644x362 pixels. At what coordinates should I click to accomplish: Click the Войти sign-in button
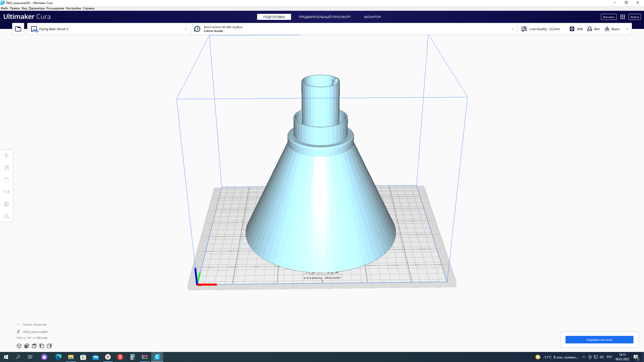click(x=634, y=17)
